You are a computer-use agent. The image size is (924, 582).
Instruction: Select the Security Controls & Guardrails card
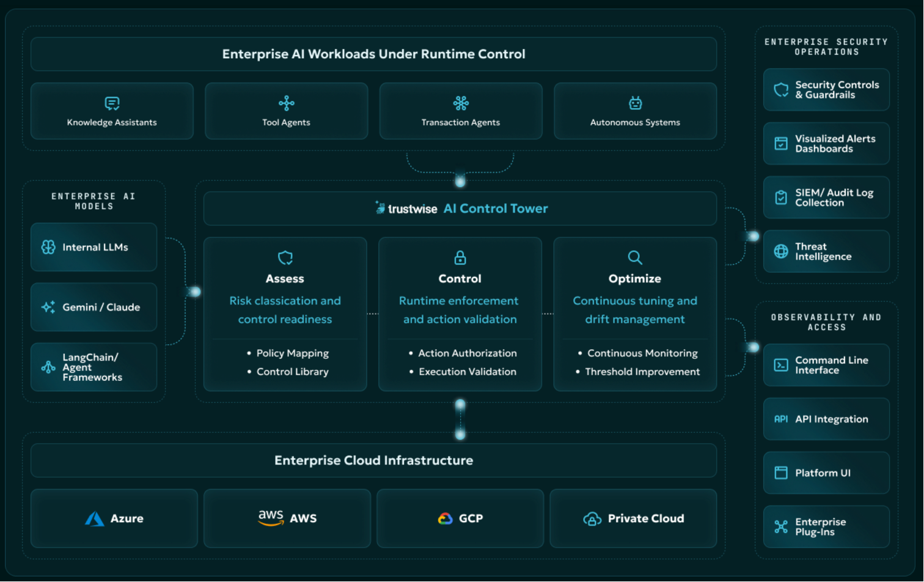826,90
